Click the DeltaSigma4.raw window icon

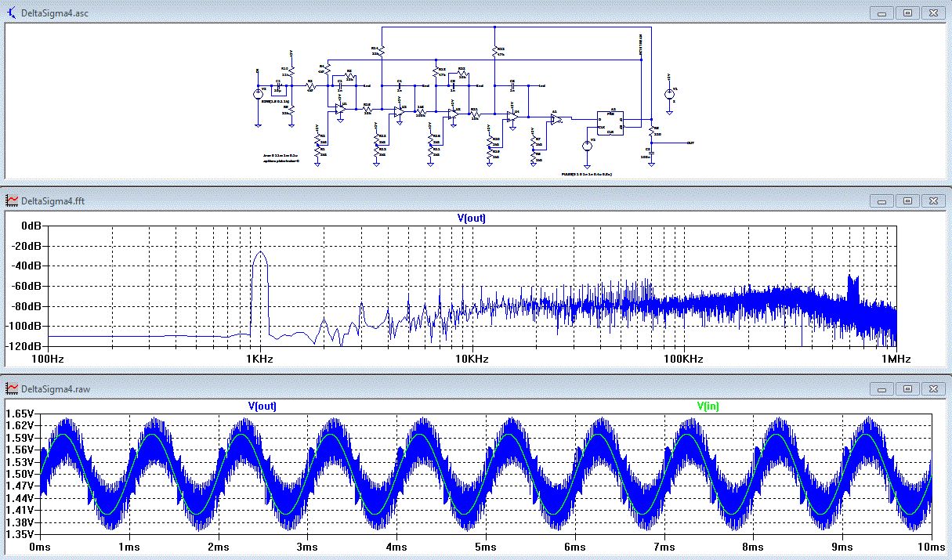click(11, 388)
